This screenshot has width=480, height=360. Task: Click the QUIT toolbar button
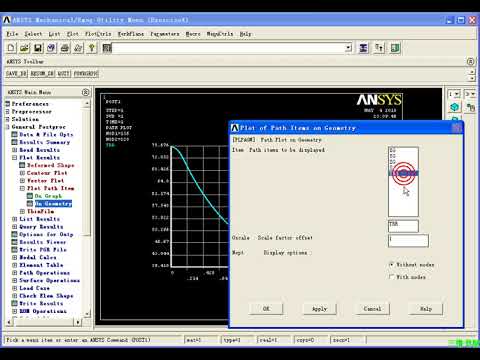point(63,73)
